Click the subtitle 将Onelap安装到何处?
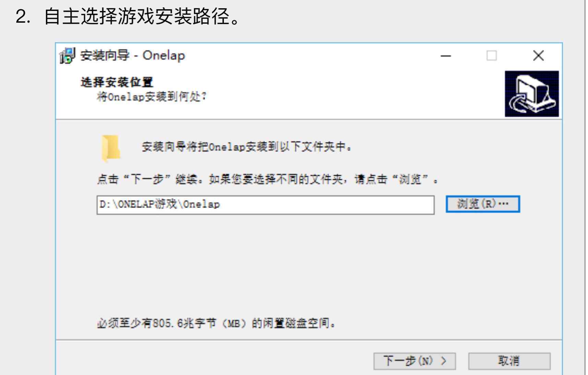The height and width of the screenshot is (375, 588). [x=152, y=97]
